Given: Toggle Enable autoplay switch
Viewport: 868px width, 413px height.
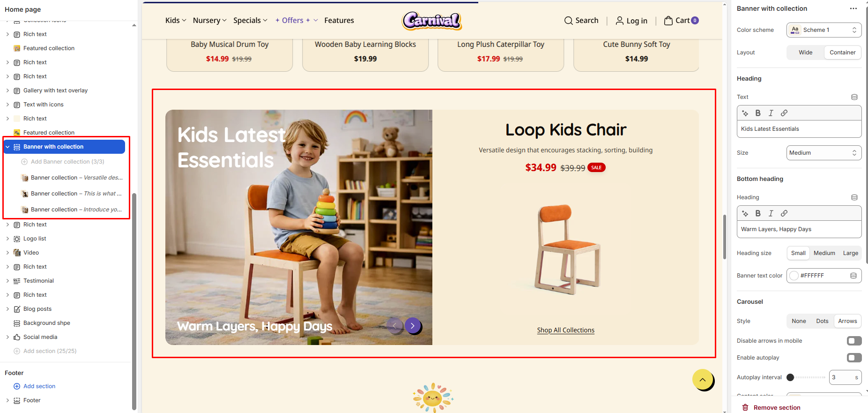Looking at the screenshot, I should 854,358.
